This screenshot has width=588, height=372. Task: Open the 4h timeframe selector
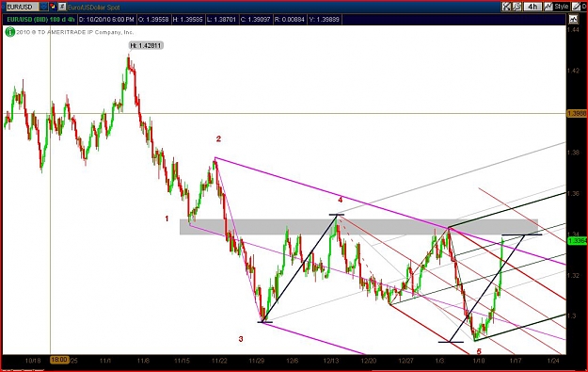point(532,7)
